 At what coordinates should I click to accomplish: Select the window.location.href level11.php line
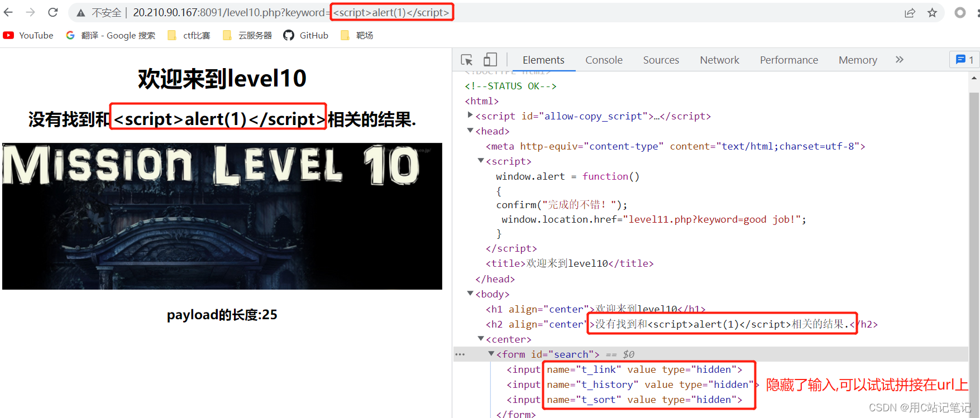tap(654, 219)
